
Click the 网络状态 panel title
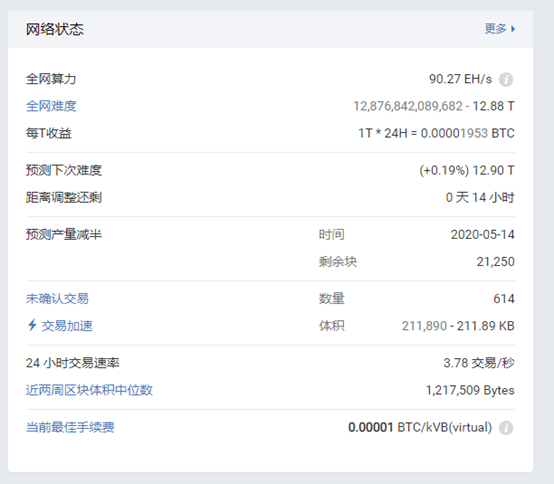(x=55, y=29)
